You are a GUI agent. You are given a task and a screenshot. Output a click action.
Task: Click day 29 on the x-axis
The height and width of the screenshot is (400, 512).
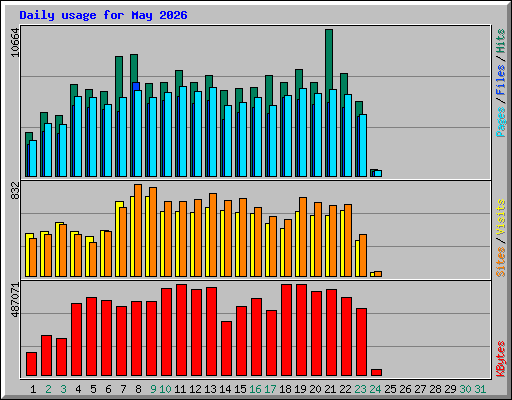pyautogui.click(x=450, y=389)
